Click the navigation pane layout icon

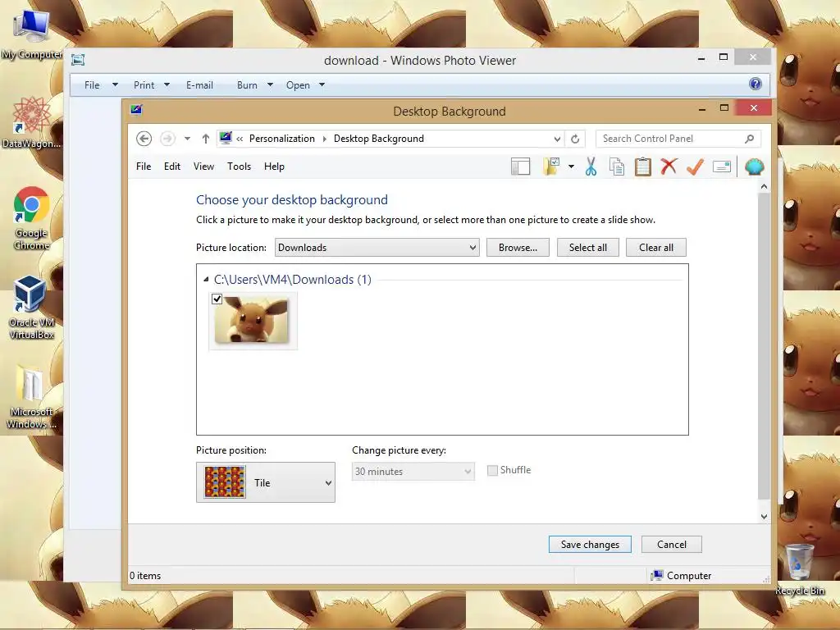pos(520,167)
